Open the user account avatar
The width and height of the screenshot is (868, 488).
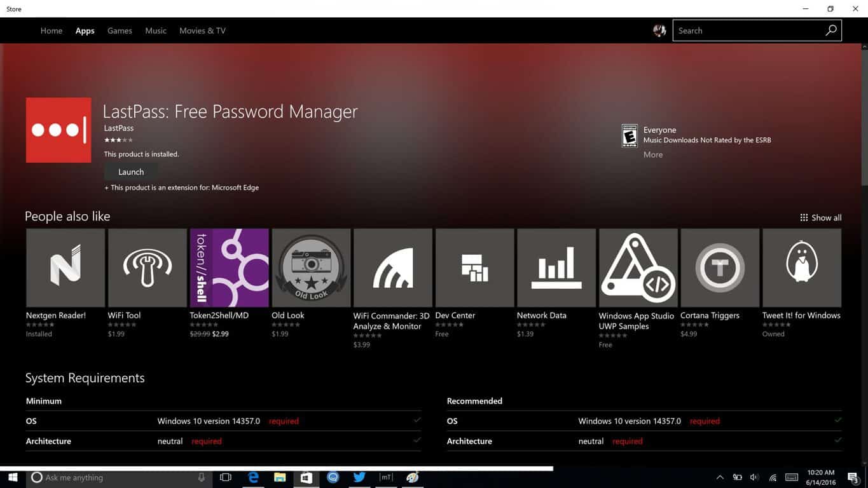pos(659,30)
